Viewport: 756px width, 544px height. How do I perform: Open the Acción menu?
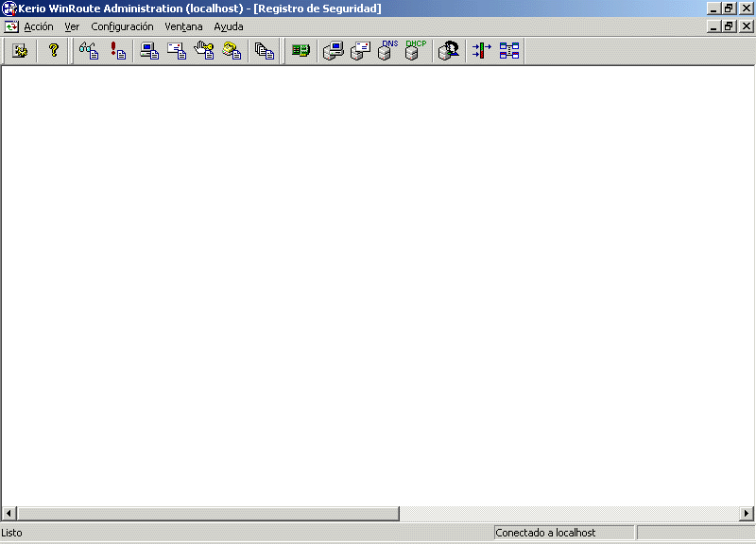(39, 27)
